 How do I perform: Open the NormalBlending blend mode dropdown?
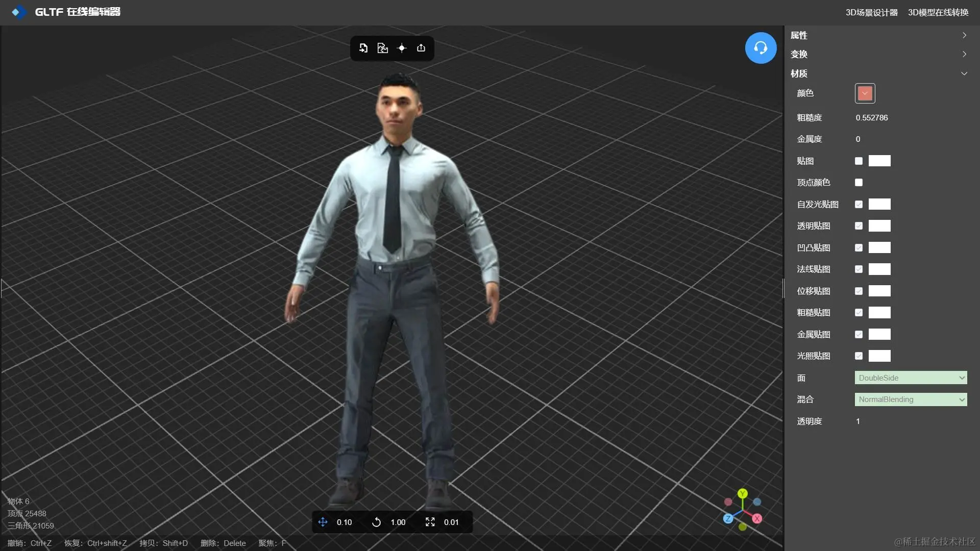point(911,399)
